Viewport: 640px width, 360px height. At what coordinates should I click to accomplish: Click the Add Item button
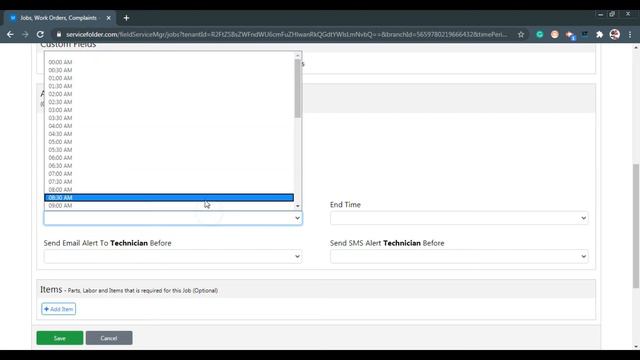58,309
